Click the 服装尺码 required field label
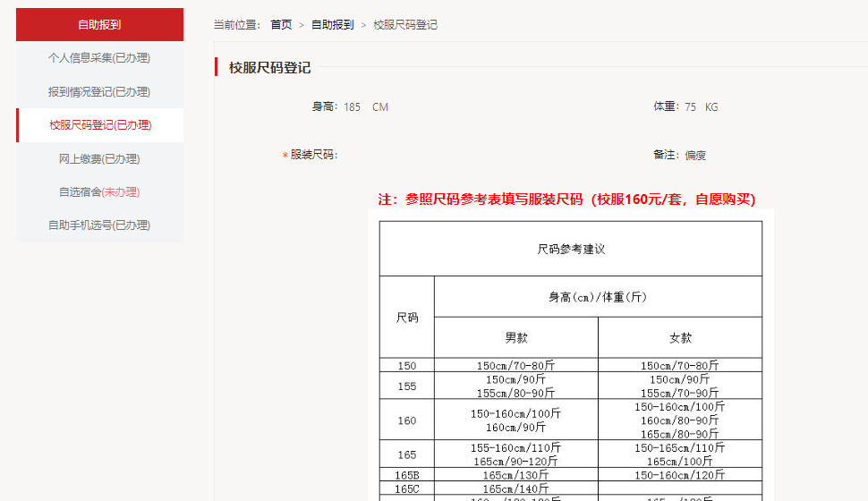868x501 pixels. click(312, 155)
